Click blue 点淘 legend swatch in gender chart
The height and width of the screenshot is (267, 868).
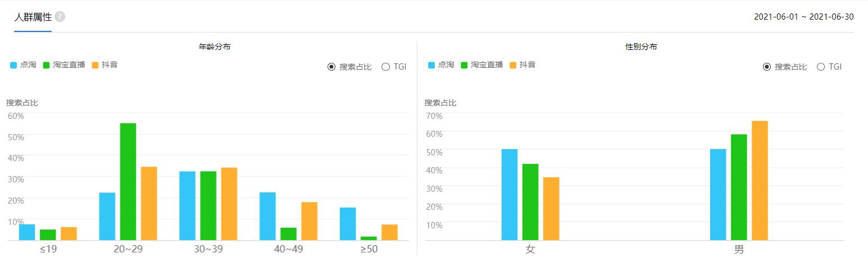point(431,65)
